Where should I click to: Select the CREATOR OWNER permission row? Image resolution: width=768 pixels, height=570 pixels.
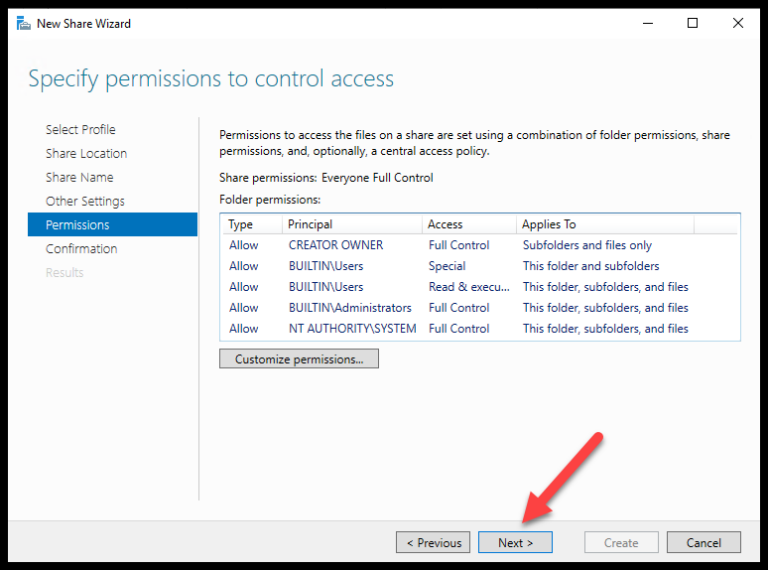(480, 245)
